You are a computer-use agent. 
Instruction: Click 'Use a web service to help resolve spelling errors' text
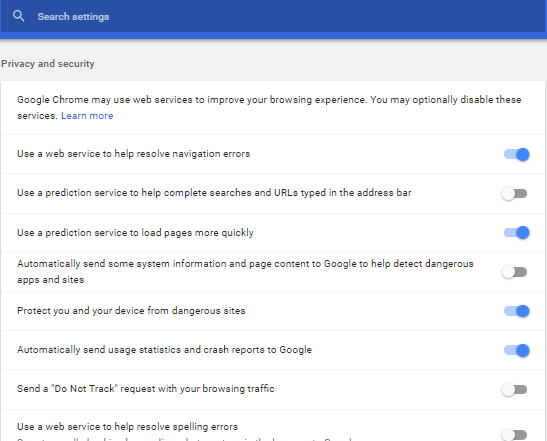pyautogui.click(x=127, y=427)
